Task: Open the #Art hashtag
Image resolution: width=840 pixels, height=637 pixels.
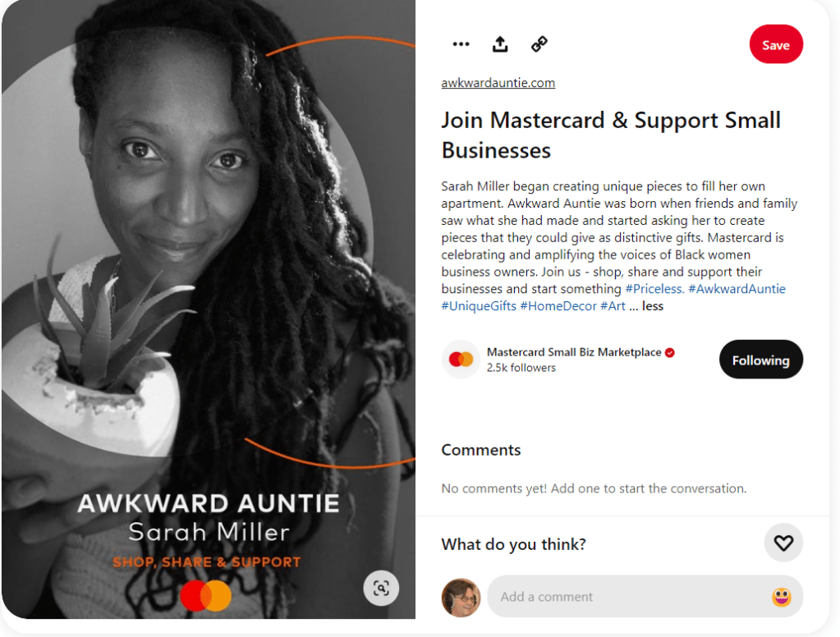Action: click(x=613, y=306)
